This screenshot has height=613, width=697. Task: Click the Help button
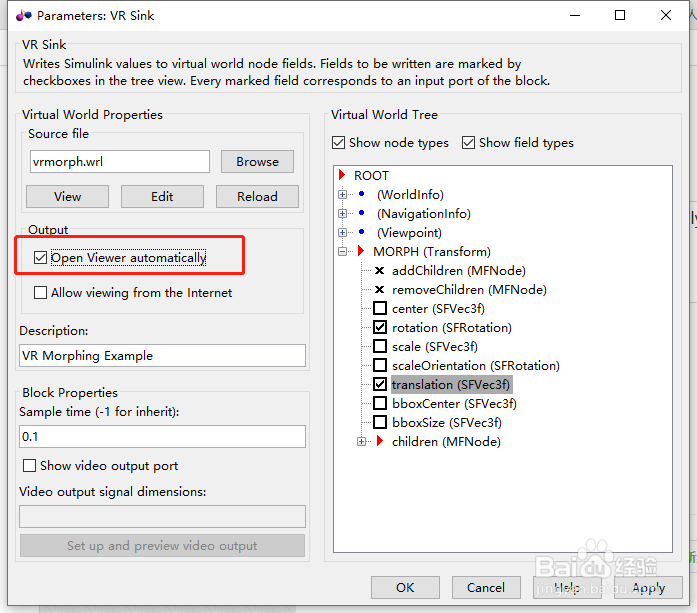click(x=567, y=588)
